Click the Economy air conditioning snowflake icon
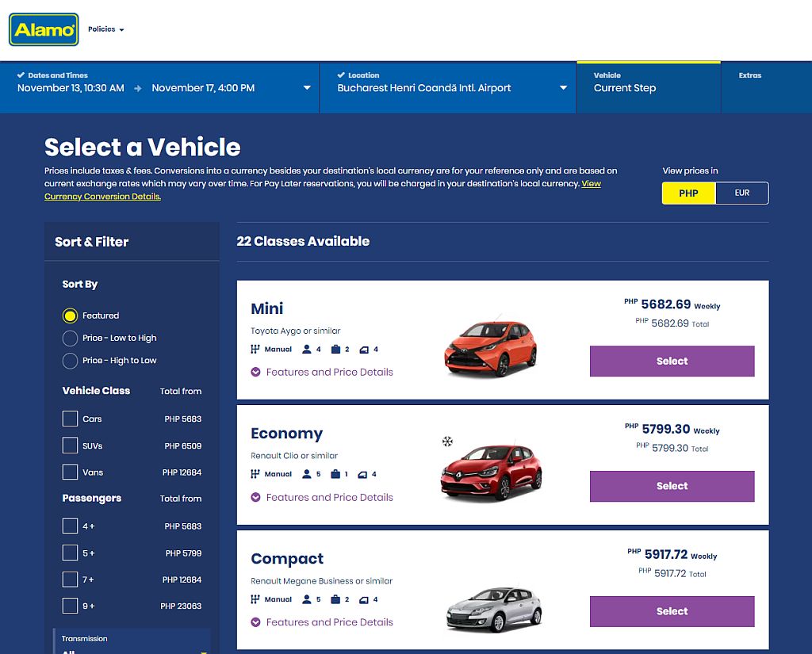The image size is (812, 654). pyautogui.click(x=447, y=442)
